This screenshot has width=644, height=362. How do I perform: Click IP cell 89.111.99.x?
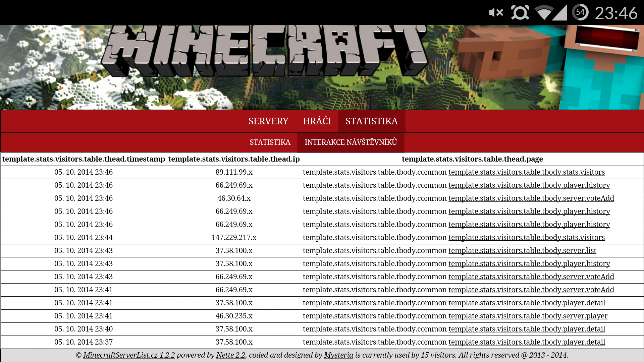[x=234, y=172]
